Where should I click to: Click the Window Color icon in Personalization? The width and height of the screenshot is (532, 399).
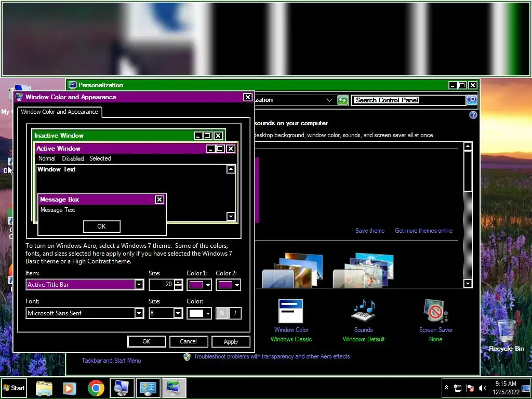[x=291, y=311]
